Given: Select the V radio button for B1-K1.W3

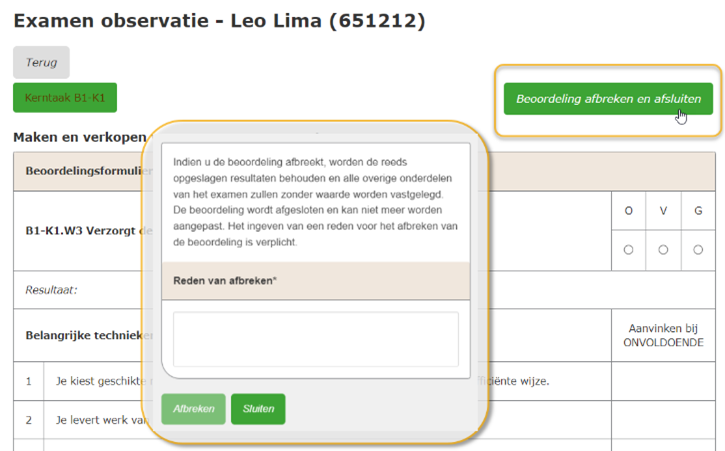Looking at the screenshot, I should click(663, 250).
